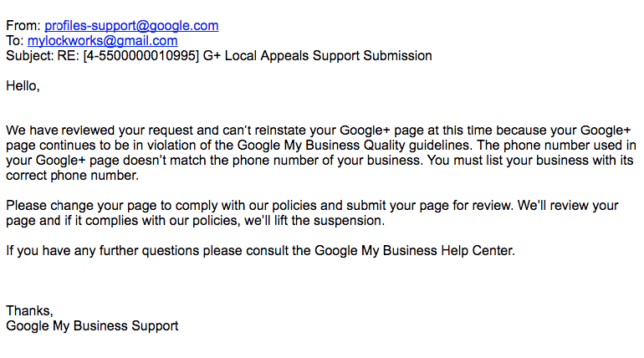Click "G+ Local Appeals Support Submission" subject text
This screenshot has width=644, height=358.
[x=318, y=56]
